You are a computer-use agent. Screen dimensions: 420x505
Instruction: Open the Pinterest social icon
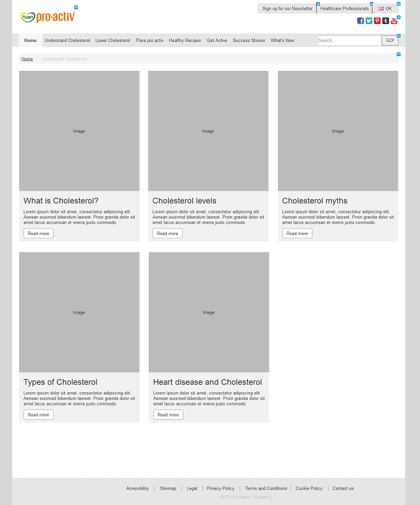click(x=377, y=21)
